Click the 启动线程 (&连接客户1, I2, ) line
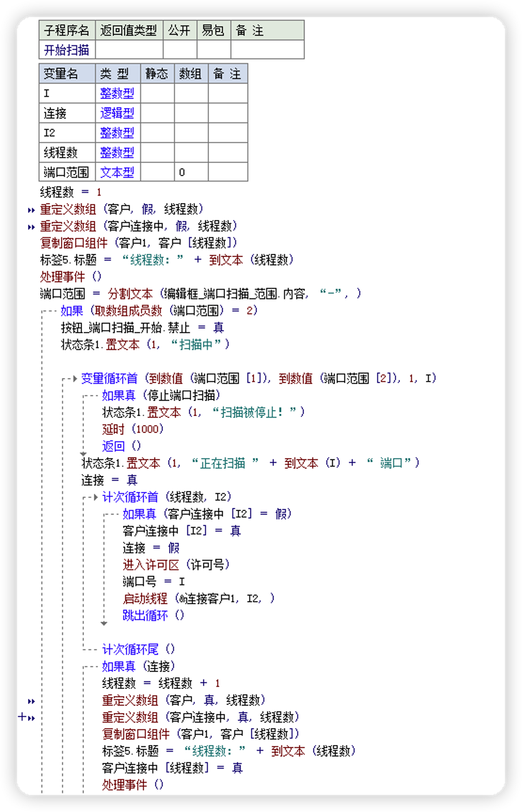Viewport: 522px width, 812px height. 198,598
